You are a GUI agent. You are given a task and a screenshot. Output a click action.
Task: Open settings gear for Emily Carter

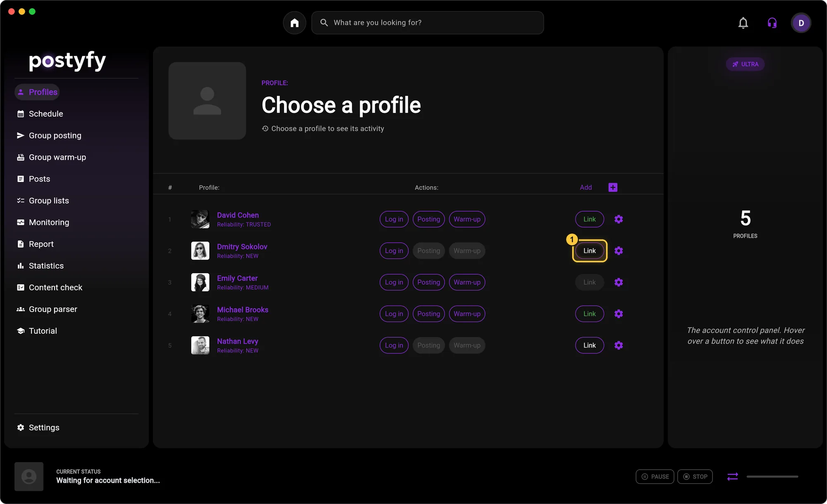point(619,282)
